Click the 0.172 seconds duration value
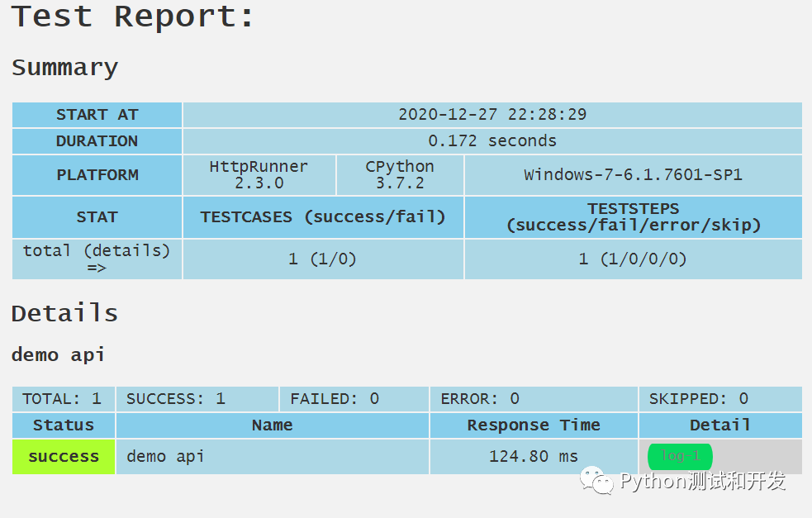 click(492, 140)
